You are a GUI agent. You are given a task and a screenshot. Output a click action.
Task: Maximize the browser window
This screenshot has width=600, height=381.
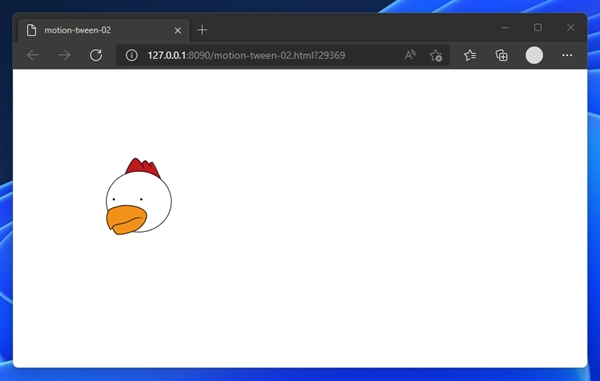538,28
